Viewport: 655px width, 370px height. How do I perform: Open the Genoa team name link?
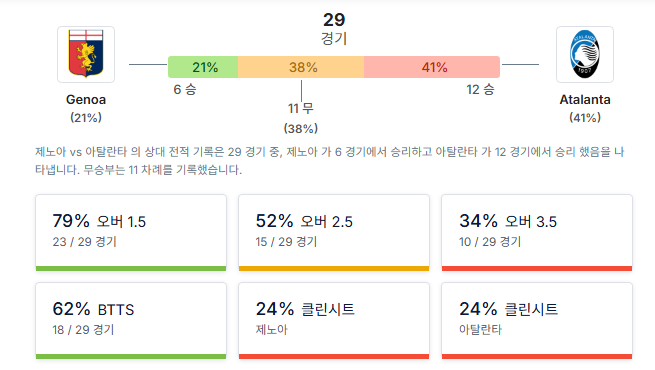86,100
